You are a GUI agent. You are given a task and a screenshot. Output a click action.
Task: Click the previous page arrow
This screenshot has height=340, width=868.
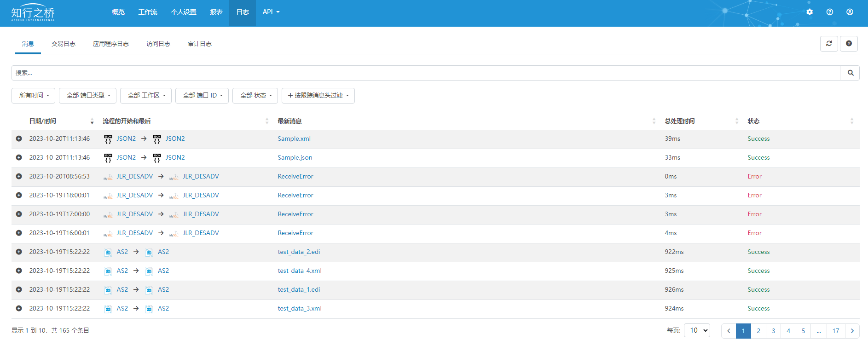click(x=729, y=331)
